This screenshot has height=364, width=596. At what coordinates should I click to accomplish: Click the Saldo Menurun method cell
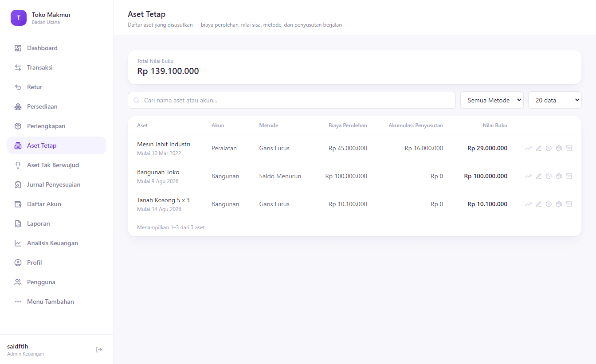click(280, 176)
